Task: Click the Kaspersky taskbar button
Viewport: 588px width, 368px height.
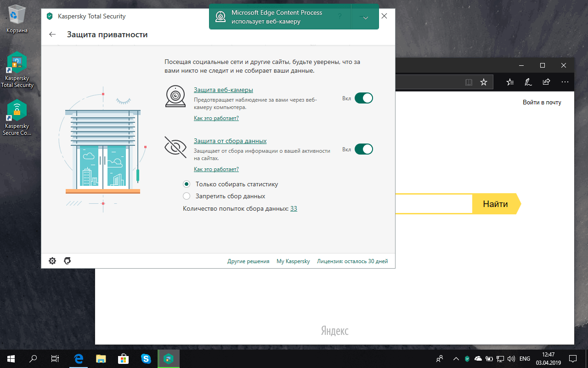Action: click(169, 358)
